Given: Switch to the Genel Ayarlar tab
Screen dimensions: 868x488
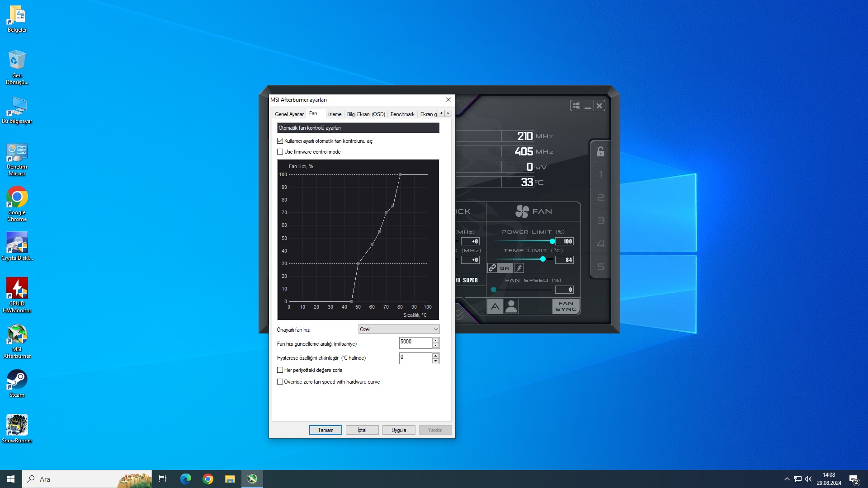Looking at the screenshot, I should click(289, 114).
